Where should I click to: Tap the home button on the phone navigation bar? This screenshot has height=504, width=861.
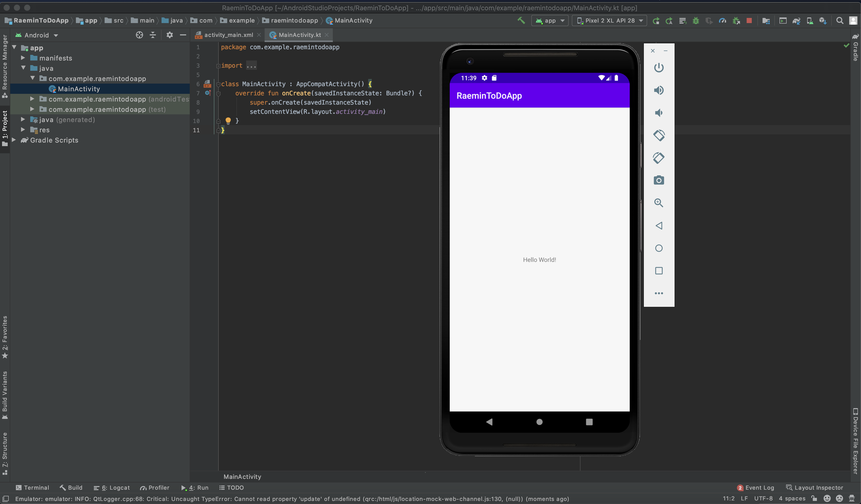coord(539,422)
